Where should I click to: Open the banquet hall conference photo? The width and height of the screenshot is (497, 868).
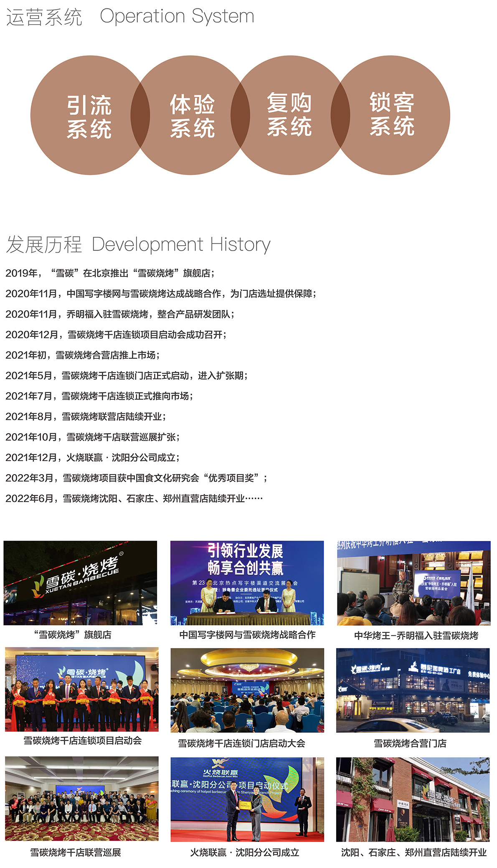(247, 690)
